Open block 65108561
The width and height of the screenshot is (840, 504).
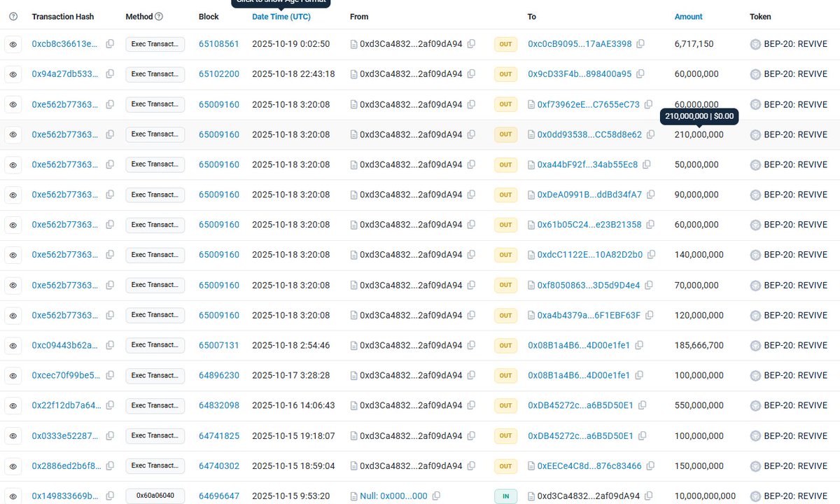[x=219, y=44]
